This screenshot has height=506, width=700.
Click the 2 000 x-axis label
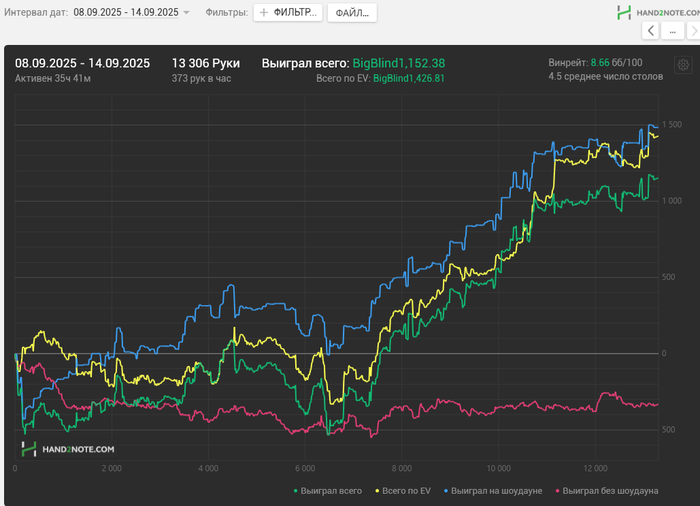point(112,468)
